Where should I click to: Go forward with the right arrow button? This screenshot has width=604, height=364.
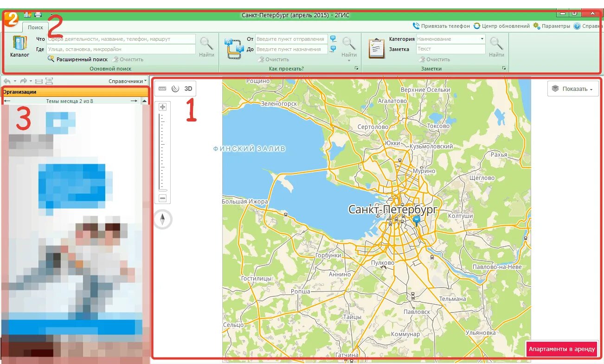pyautogui.click(x=23, y=81)
